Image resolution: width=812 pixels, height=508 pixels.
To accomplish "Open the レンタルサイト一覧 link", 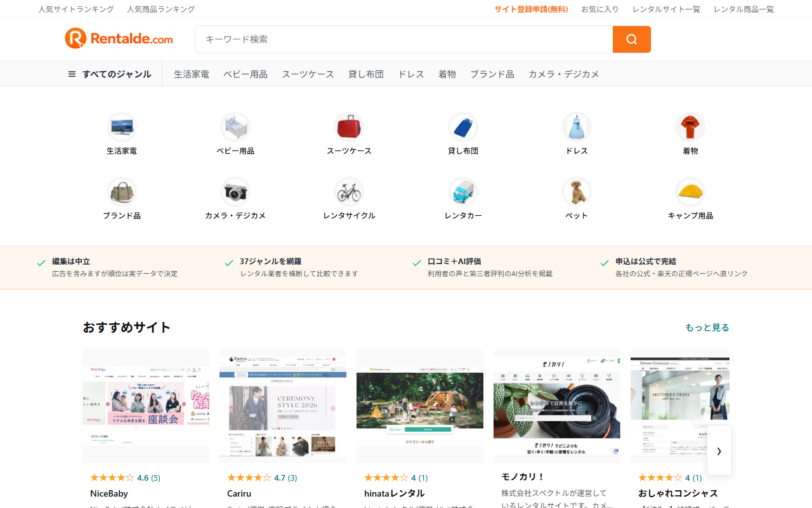I will (666, 10).
